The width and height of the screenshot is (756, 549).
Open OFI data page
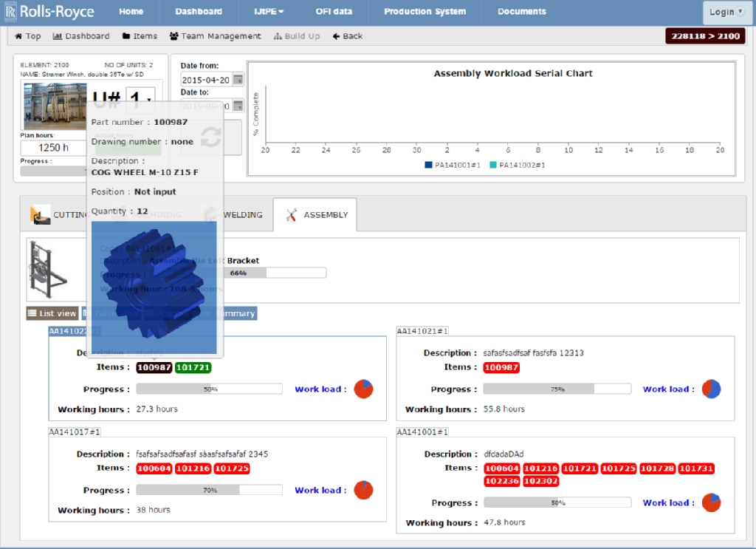(x=334, y=12)
